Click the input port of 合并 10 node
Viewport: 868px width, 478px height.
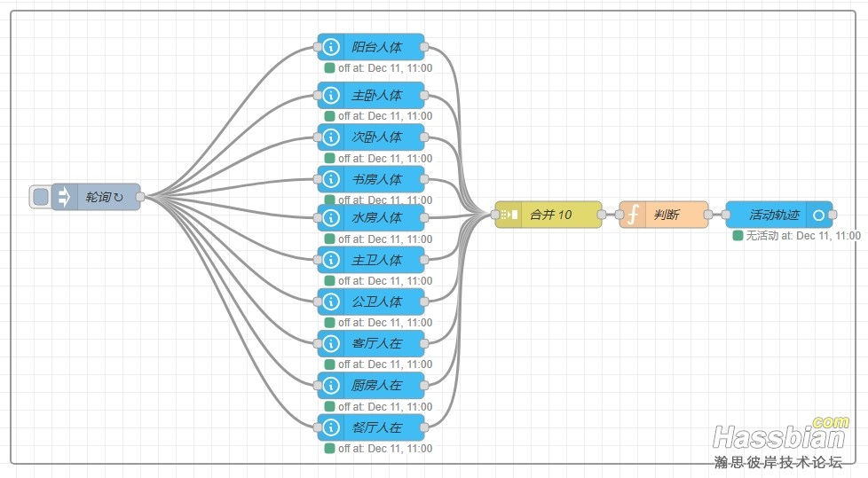pos(495,215)
